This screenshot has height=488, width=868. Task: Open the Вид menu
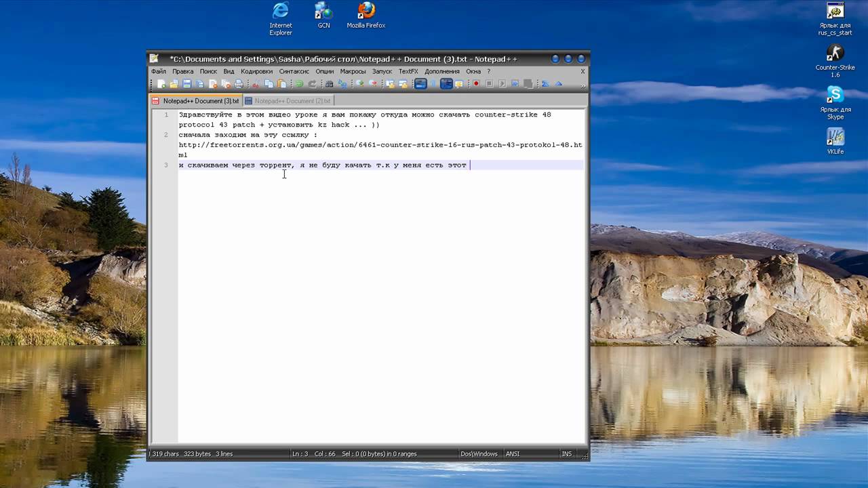229,71
